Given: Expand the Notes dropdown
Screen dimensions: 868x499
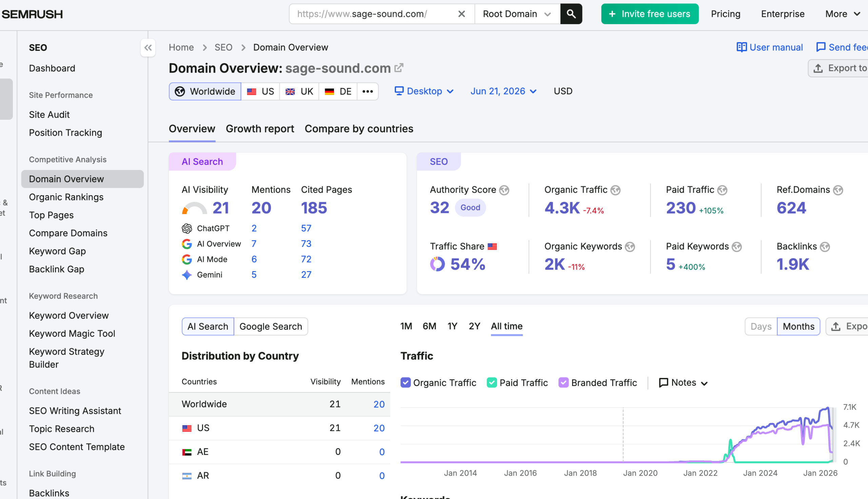Looking at the screenshot, I should coord(683,383).
